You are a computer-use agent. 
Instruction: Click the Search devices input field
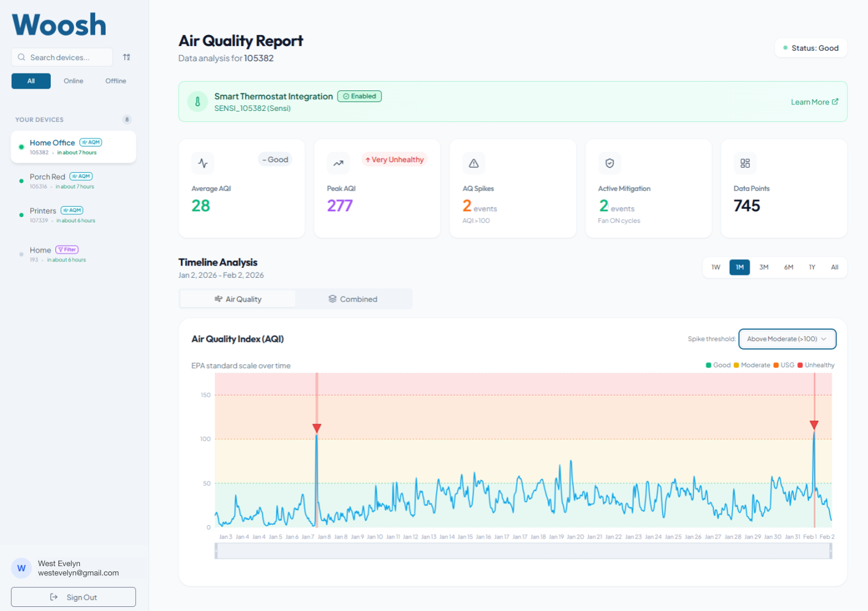[62, 57]
